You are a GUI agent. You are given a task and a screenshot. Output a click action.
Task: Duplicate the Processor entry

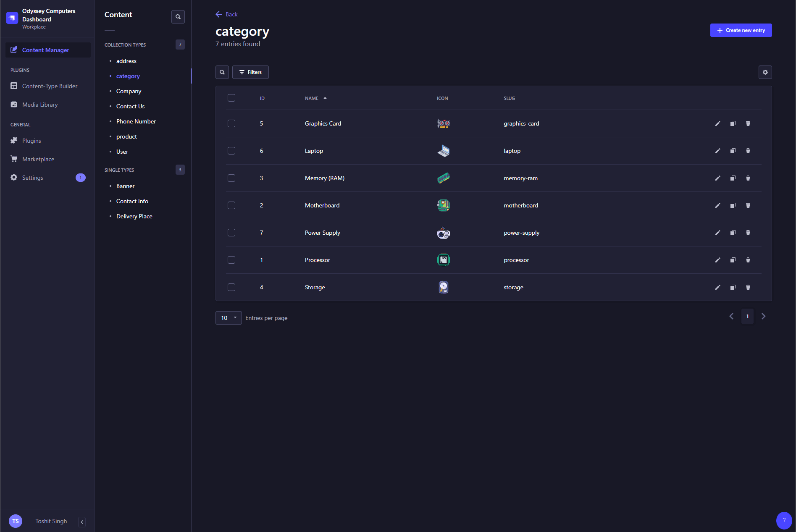pyautogui.click(x=733, y=260)
